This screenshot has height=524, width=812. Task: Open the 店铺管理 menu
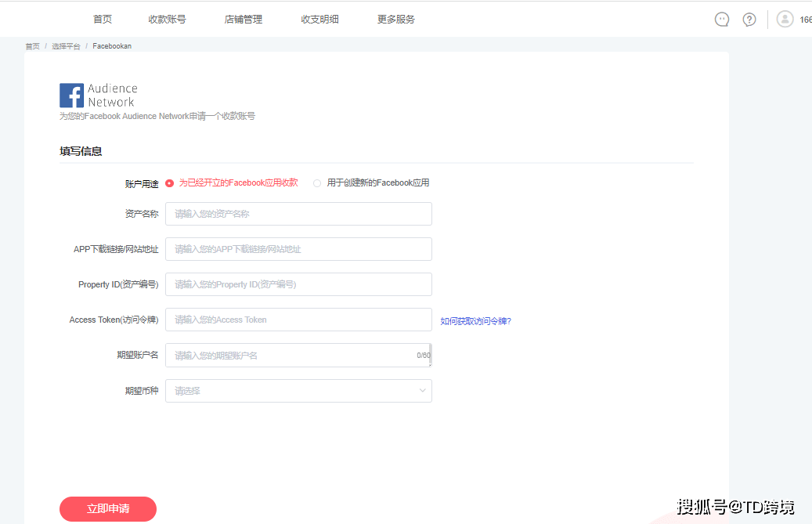(244, 19)
